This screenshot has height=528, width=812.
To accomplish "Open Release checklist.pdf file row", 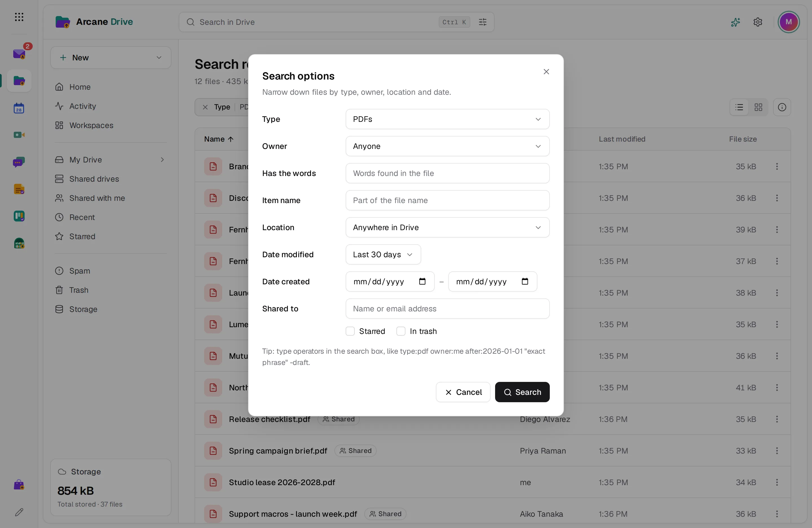I will [492, 419].
